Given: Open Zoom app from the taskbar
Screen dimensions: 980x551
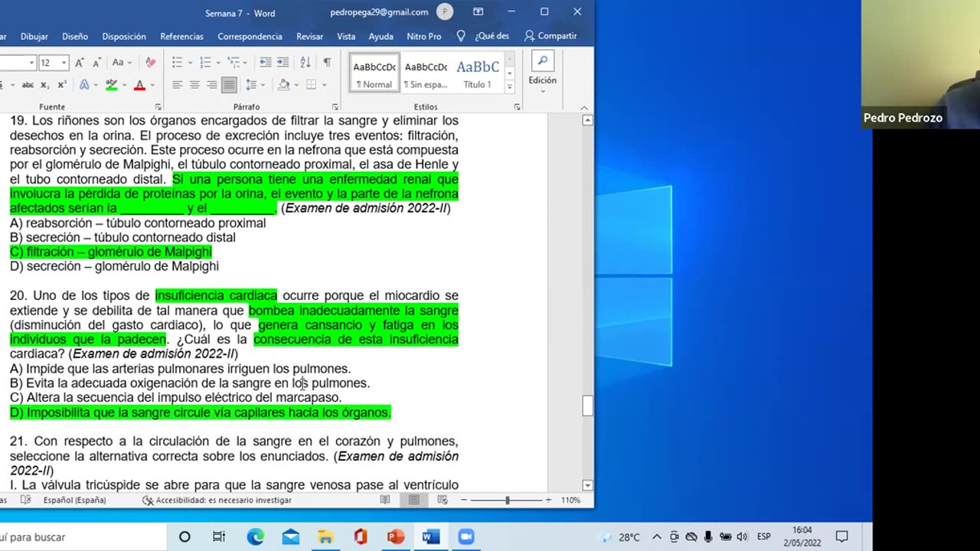Looking at the screenshot, I should (x=466, y=536).
